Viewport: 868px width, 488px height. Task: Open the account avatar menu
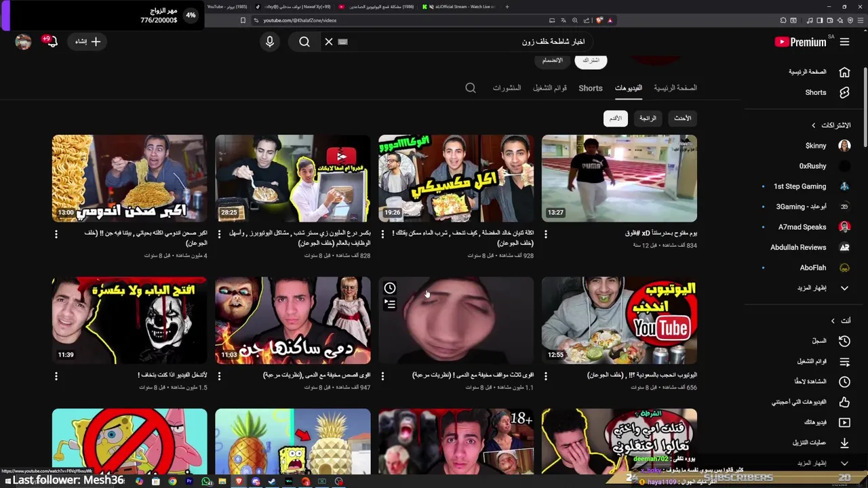pyautogui.click(x=24, y=42)
